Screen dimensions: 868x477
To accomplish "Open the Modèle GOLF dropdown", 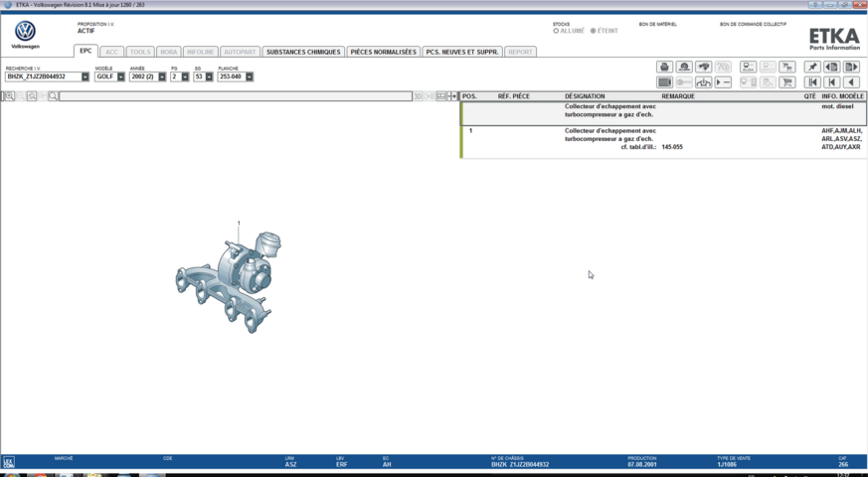I will [120, 77].
